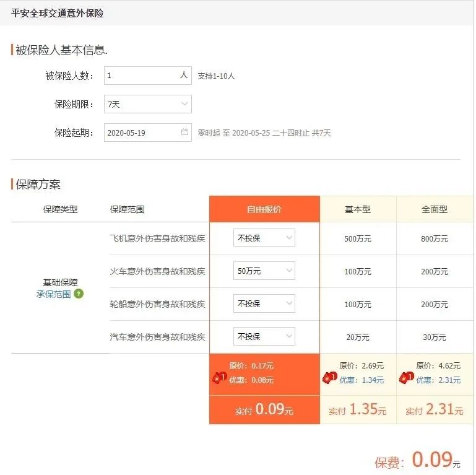Click the red coupon tag beside 优惠: 1.34元
The width and height of the screenshot is (476, 475).
[330, 378]
